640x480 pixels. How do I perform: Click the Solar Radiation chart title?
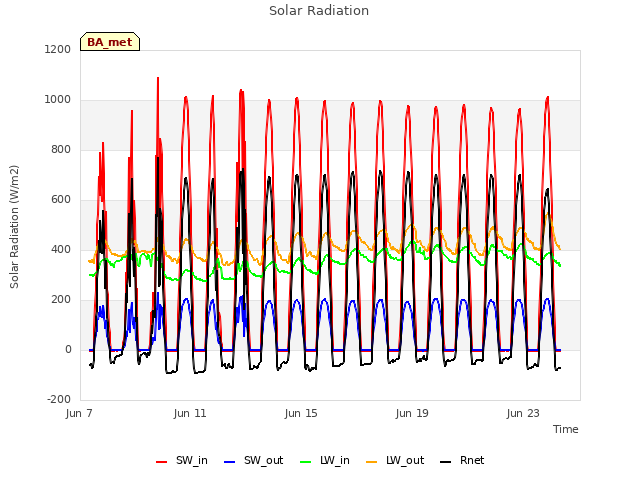pos(319,11)
